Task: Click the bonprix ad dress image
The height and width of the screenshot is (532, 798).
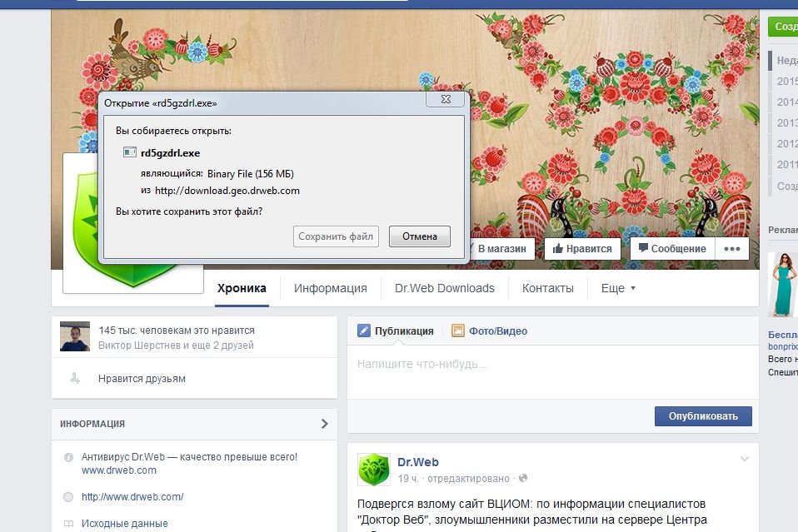Action: click(x=783, y=284)
